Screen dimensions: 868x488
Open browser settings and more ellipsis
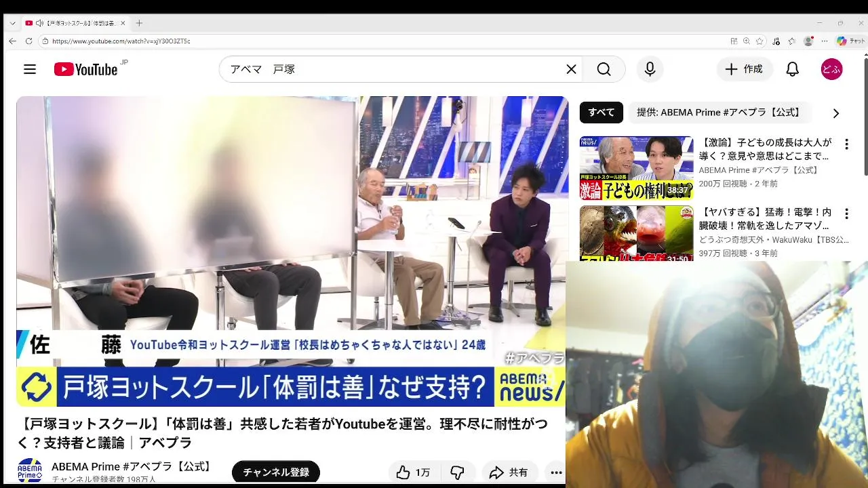point(823,41)
